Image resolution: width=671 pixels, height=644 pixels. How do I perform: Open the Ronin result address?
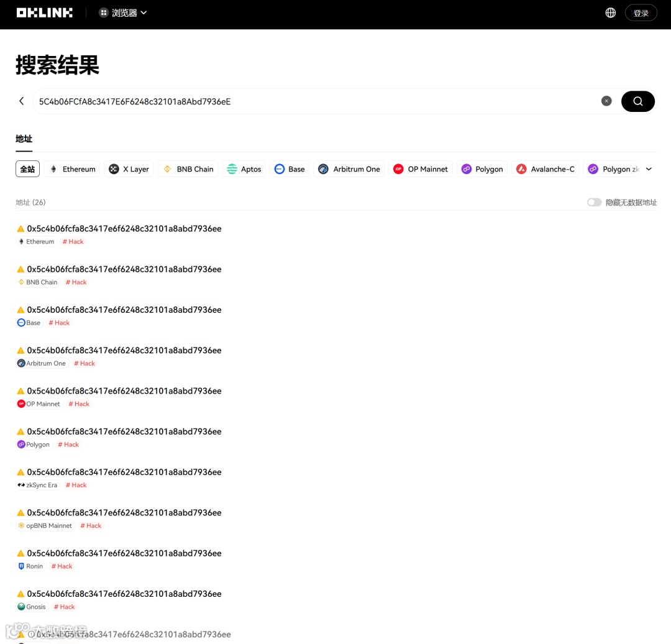[124, 553]
